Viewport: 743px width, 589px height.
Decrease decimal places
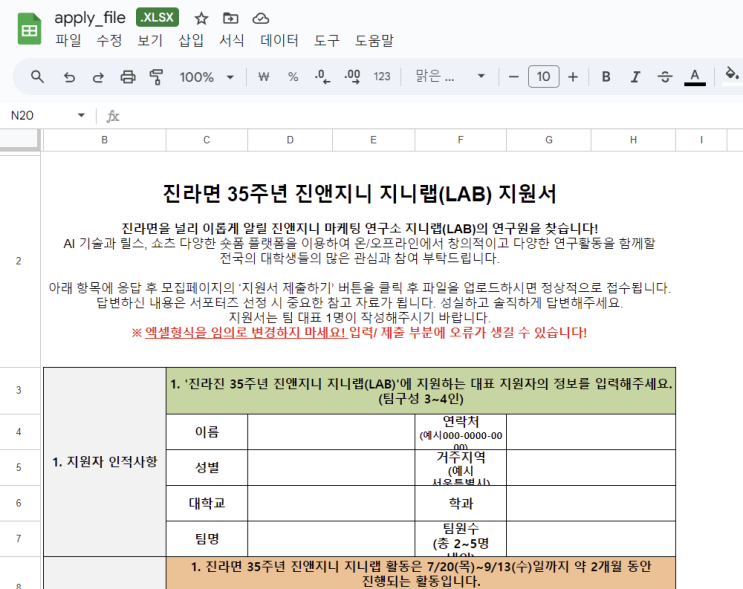tap(322, 77)
